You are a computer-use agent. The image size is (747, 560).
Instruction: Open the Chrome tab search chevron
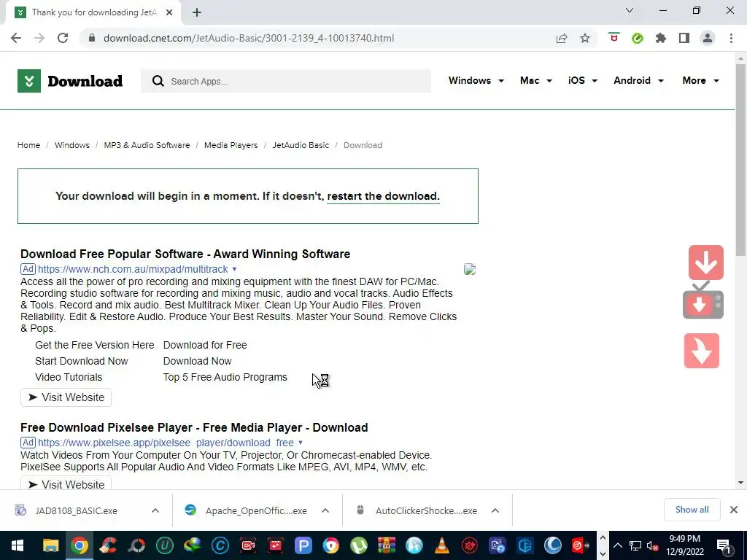[630, 10]
